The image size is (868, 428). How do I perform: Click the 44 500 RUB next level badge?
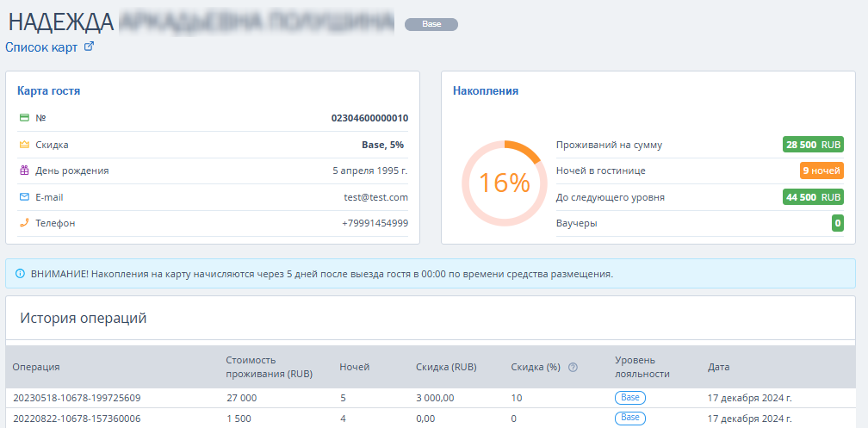point(813,197)
